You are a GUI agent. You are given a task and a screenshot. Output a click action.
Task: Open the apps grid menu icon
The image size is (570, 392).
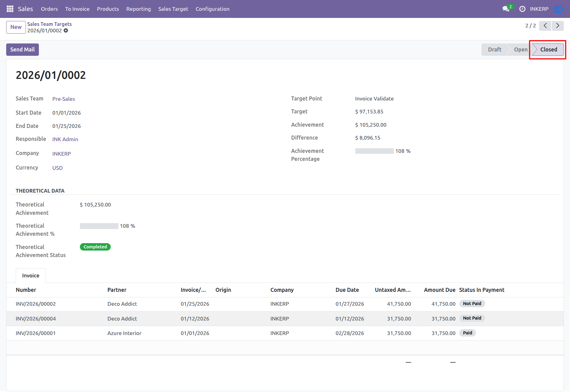10,9
